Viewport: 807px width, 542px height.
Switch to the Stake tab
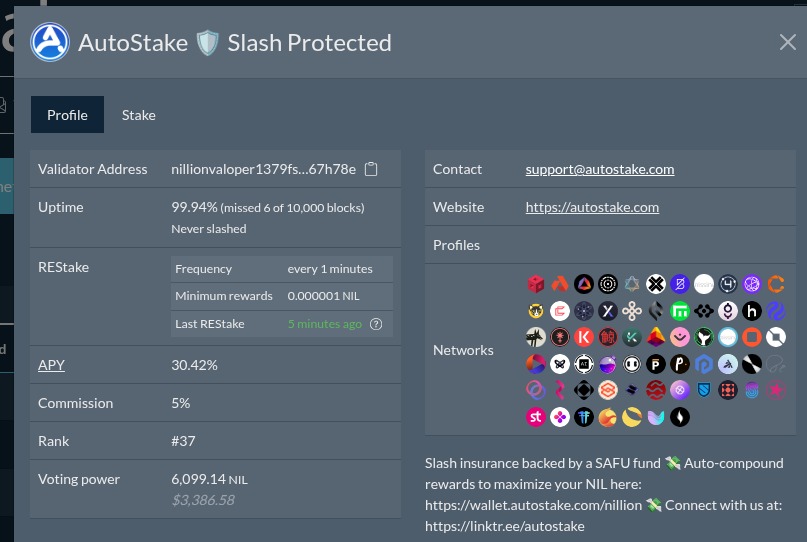(138, 115)
